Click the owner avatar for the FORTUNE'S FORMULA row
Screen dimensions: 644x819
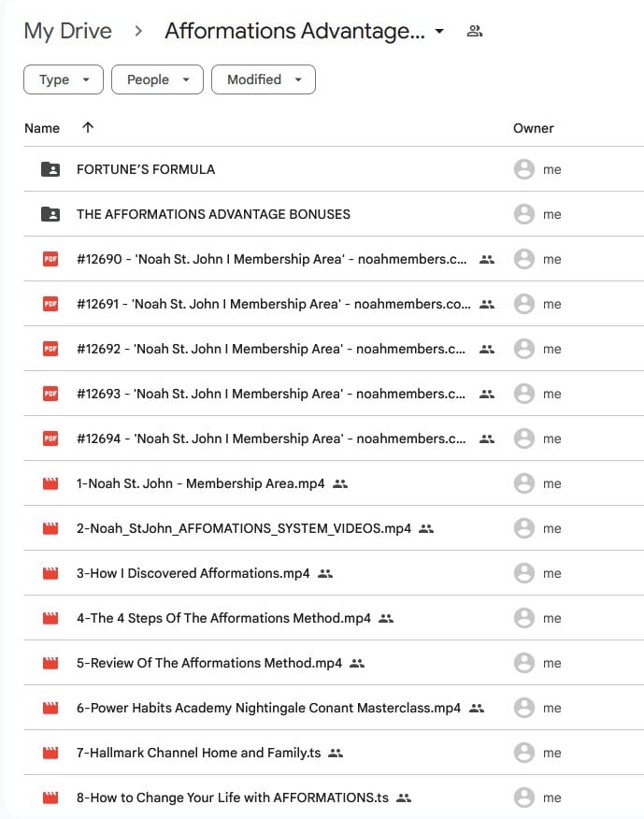click(524, 169)
